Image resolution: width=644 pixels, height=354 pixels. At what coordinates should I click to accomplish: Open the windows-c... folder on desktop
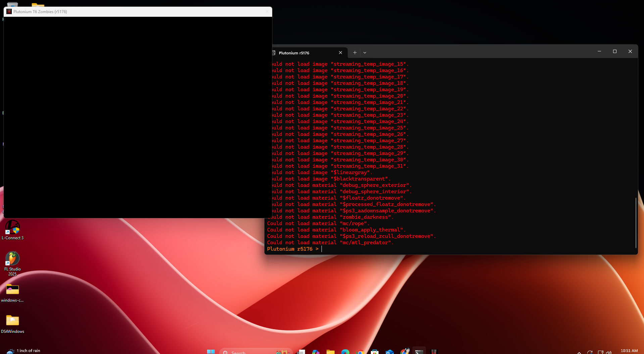[x=12, y=290]
